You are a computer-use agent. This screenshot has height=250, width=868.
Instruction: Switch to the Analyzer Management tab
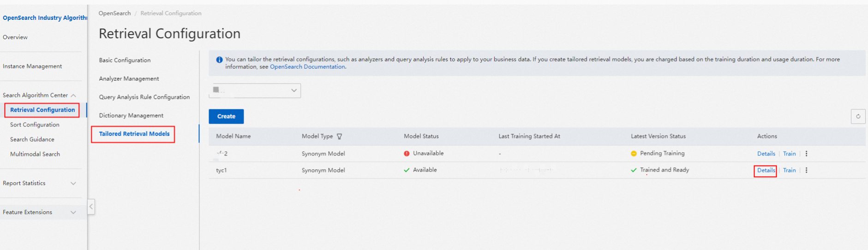pos(129,79)
